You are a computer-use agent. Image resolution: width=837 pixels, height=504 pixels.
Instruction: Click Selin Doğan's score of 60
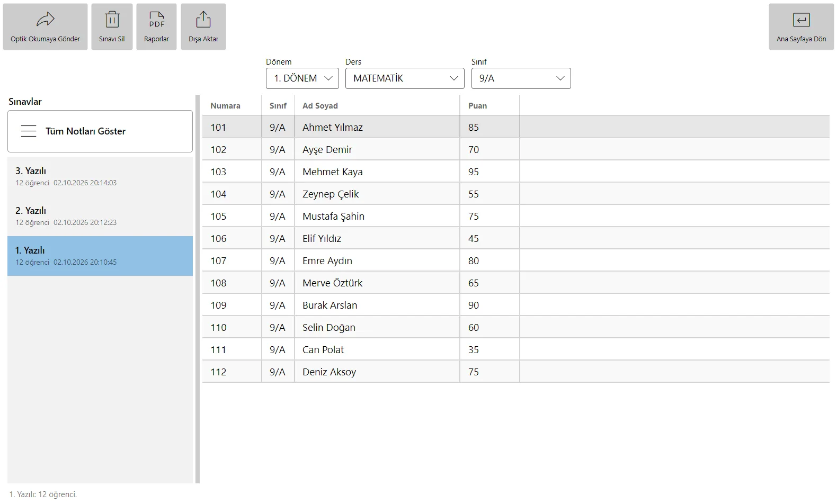tap(474, 327)
